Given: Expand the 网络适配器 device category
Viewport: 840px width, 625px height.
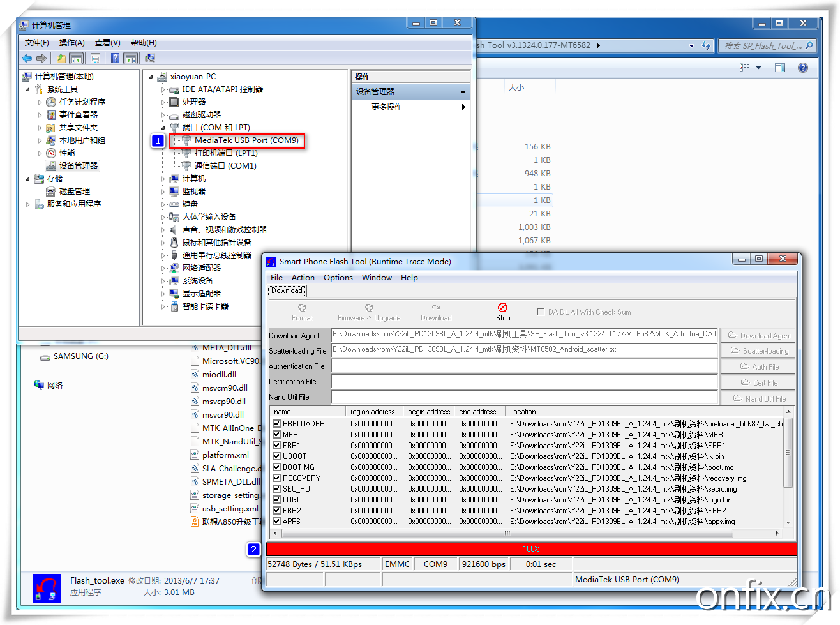Looking at the screenshot, I should [163, 268].
